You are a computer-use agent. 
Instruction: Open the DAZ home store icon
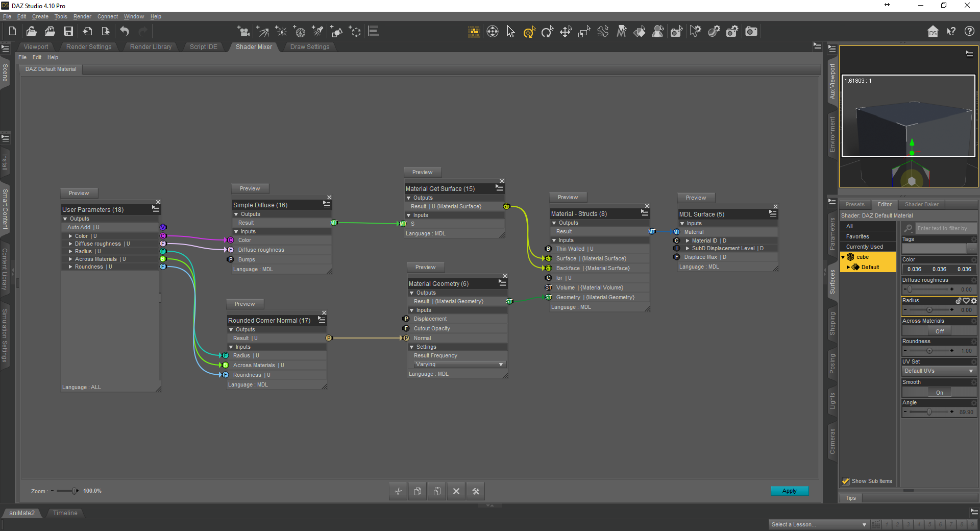(x=933, y=32)
